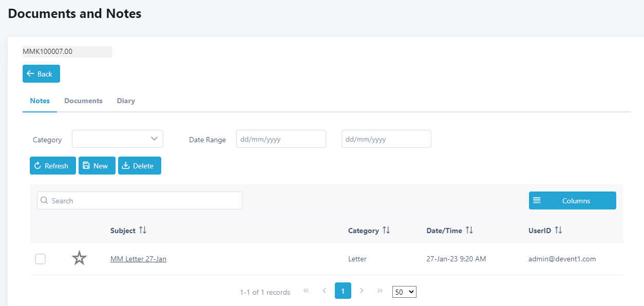Click the Date Range start date field

point(281,139)
